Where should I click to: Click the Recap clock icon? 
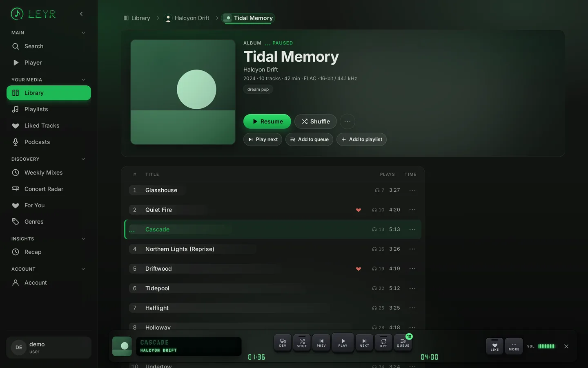point(16,252)
